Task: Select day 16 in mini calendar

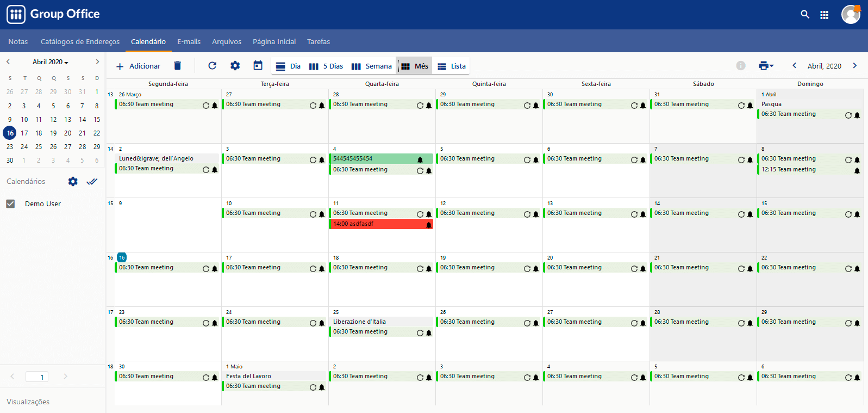Action: [x=10, y=133]
